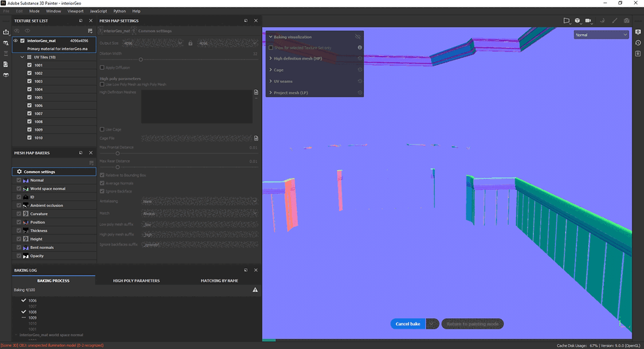644x349 pixels.
Task: Uncheck UV tile 1007 checkbox
Action: (x=29, y=113)
